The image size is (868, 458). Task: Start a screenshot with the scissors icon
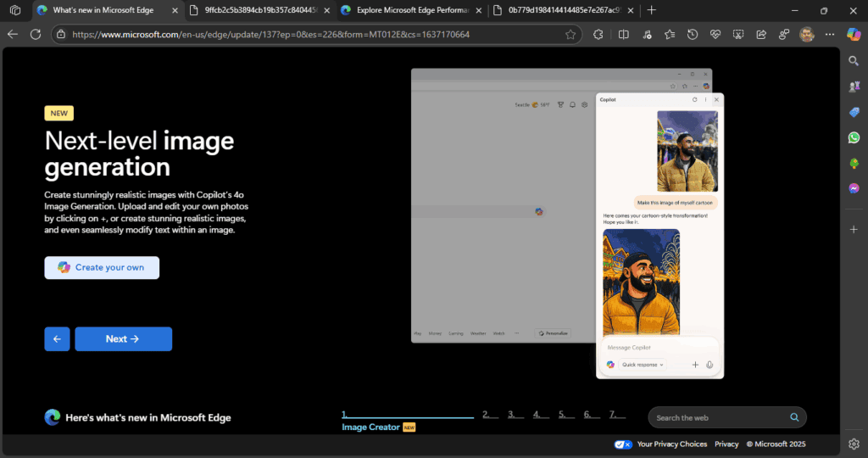(738, 34)
